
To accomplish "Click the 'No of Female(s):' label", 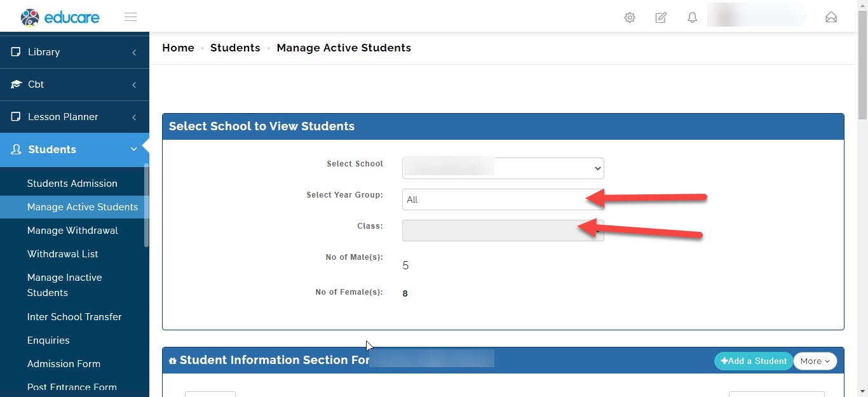I will pyautogui.click(x=349, y=292).
